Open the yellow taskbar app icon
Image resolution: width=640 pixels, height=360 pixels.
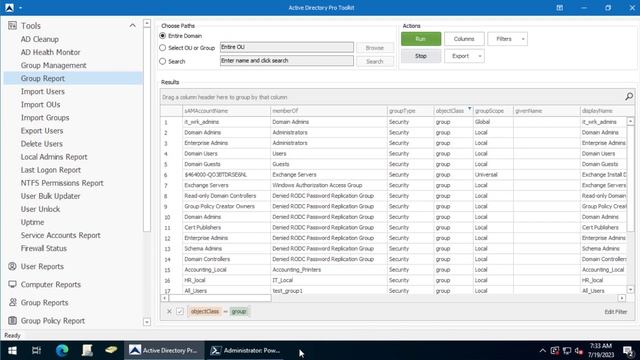[x=111, y=350]
